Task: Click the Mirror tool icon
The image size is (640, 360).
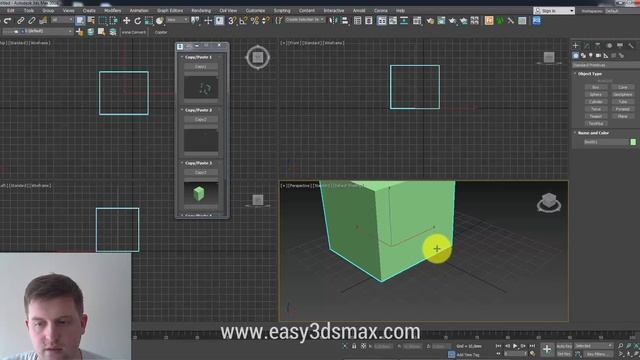Action: click(333, 20)
